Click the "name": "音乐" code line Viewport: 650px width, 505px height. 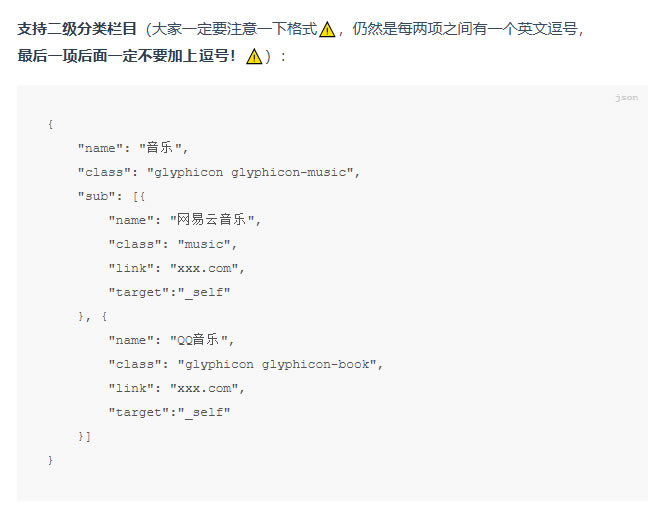pyautogui.click(x=133, y=148)
